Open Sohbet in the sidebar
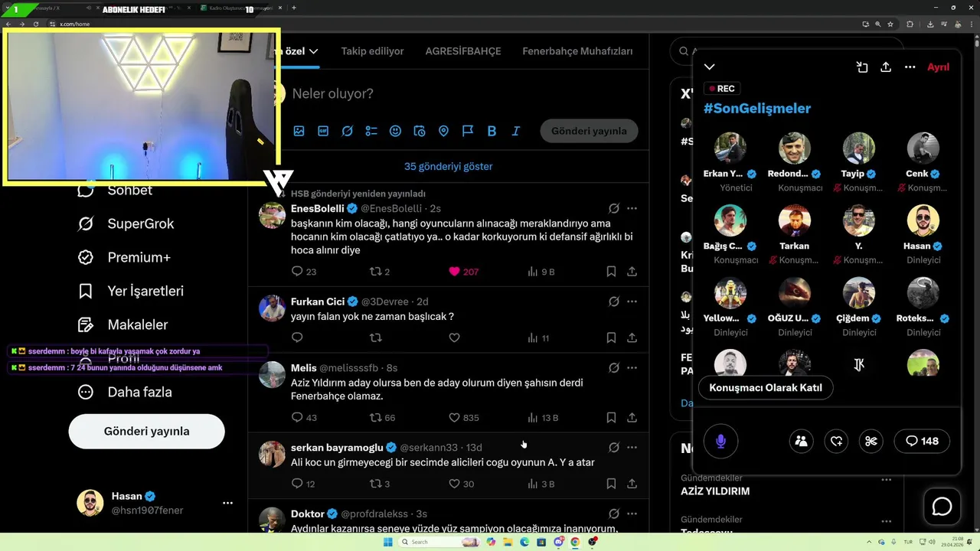The width and height of the screenshot is (980, 551). tap(115, 190)
